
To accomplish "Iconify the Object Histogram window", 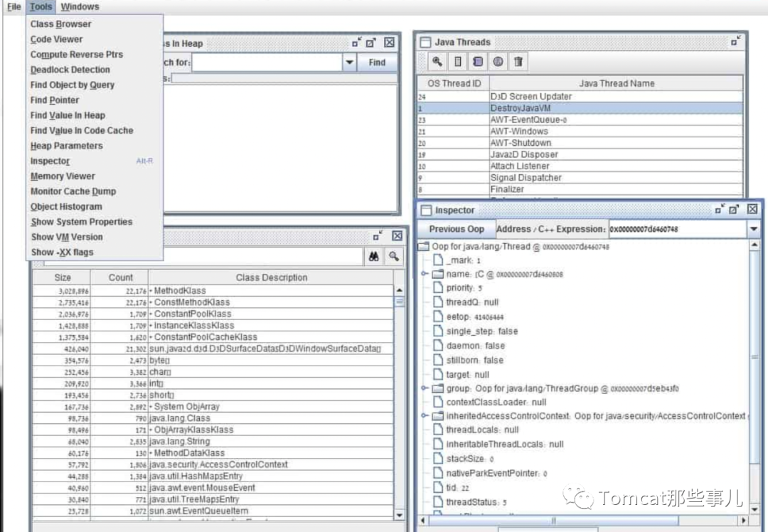I will click(x=378, y=235).
